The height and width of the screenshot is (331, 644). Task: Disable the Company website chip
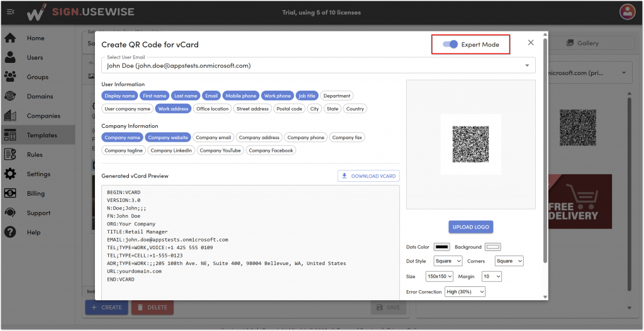(x=168, y=137)
